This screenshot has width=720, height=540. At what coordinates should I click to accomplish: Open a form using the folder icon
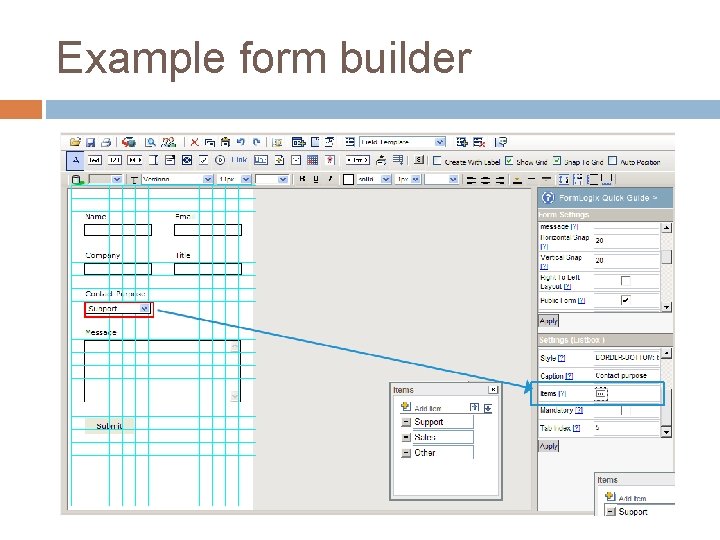pos(75,142)
